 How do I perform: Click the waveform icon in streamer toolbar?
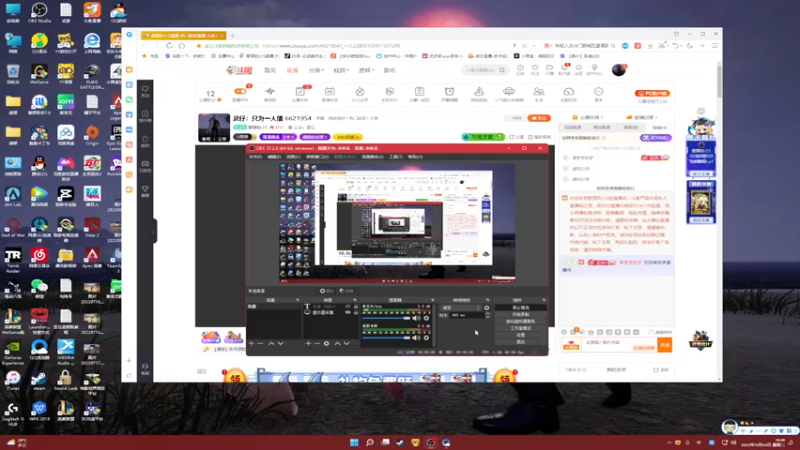click(x=270, y=93)
